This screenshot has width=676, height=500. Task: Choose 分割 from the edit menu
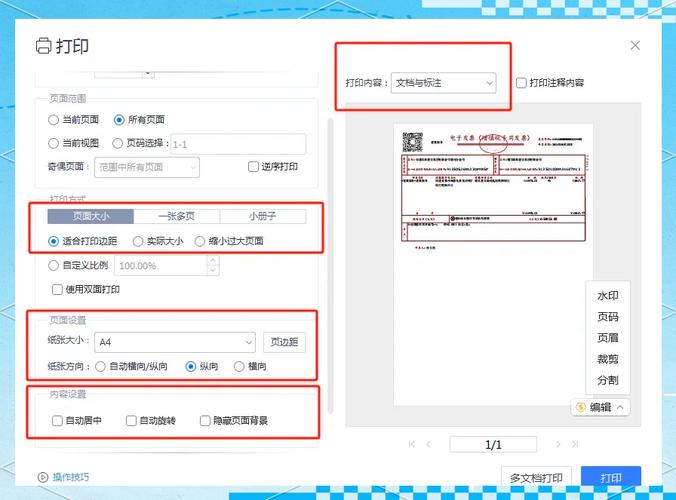pos(608,380)
